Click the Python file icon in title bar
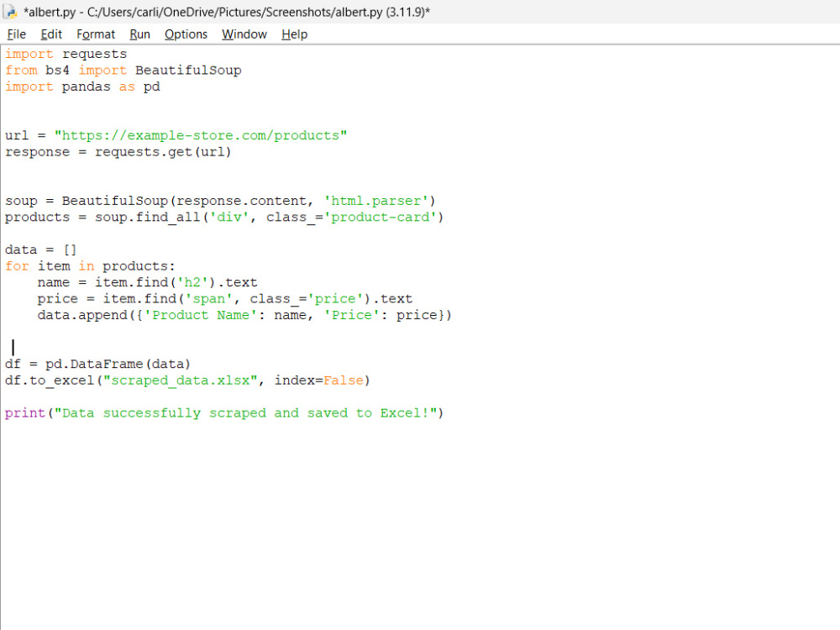The width and height of the screenshot is (840, 630). click(10, 12)
